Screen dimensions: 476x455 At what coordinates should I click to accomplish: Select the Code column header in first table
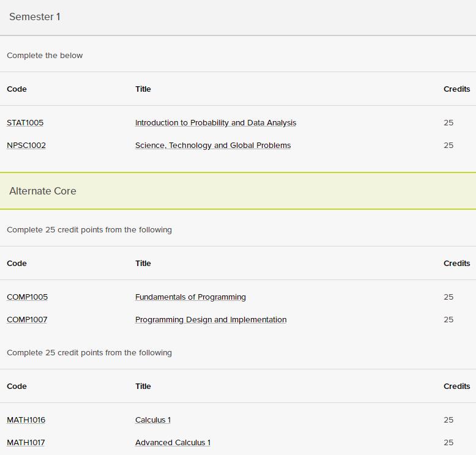[17, 89]
